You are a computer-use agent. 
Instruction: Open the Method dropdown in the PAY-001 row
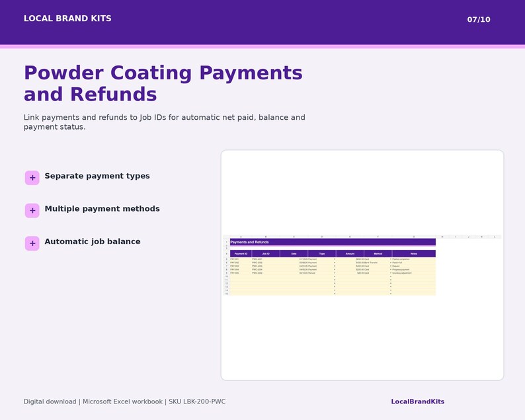click(390, 259)
